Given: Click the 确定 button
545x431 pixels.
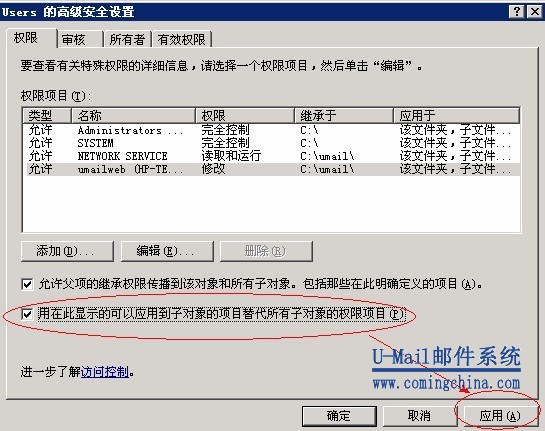Looking at the screenshot, I should coord(339,416).
